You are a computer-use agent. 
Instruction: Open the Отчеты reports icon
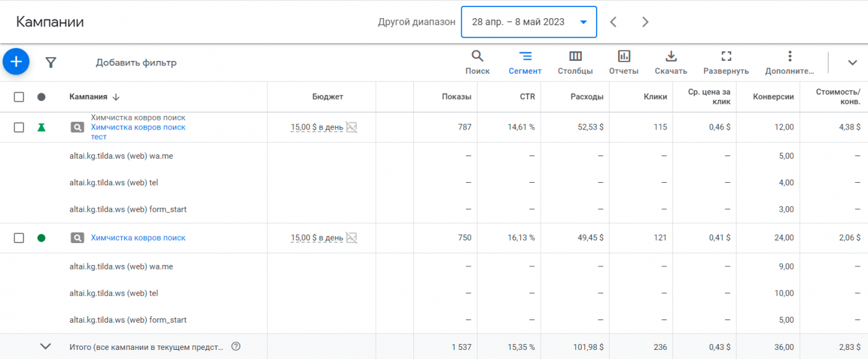(624, 62)
